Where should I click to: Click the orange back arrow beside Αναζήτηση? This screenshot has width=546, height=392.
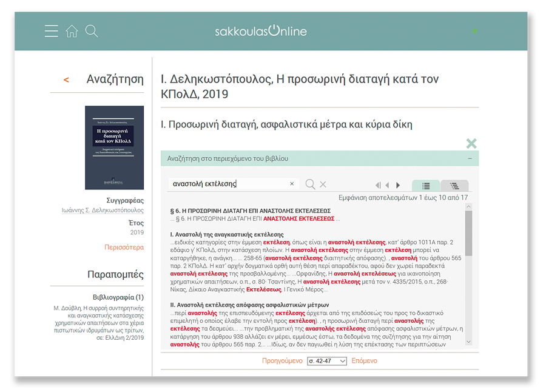pos(66,80)
